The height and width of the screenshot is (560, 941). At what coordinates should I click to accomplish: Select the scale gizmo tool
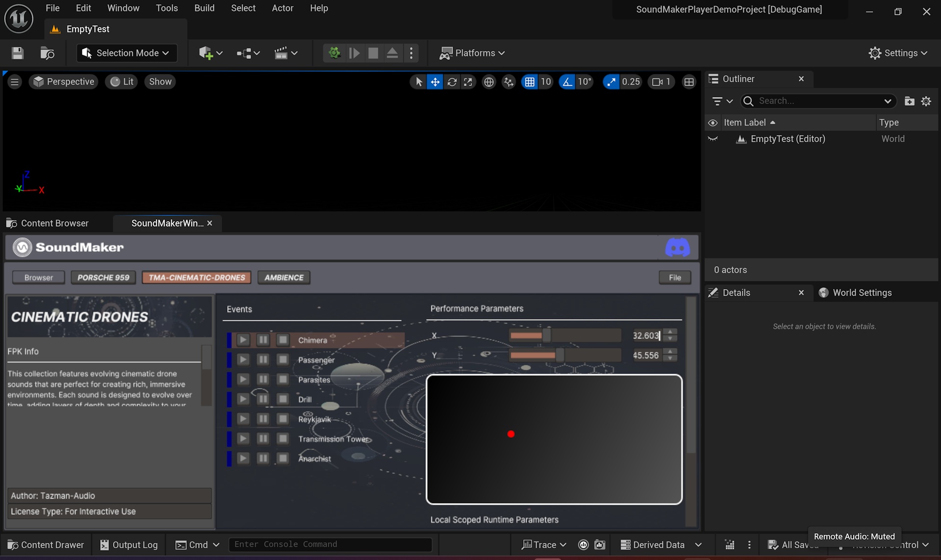468,82
